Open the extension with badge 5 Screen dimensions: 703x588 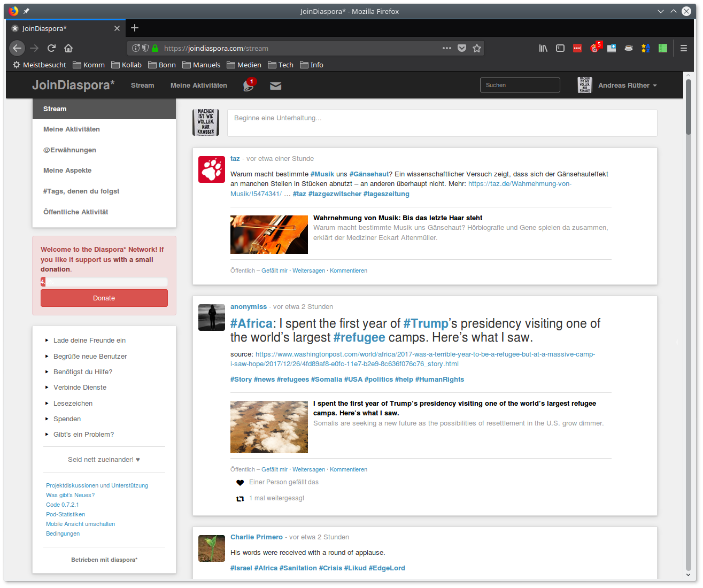(x=596, y=47)
